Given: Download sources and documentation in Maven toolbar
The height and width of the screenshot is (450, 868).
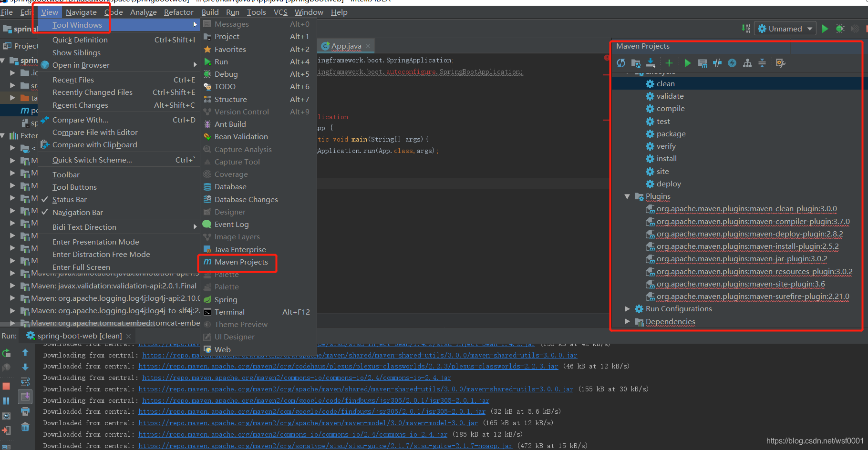Looking at the screenshot, I should [651, 63].
